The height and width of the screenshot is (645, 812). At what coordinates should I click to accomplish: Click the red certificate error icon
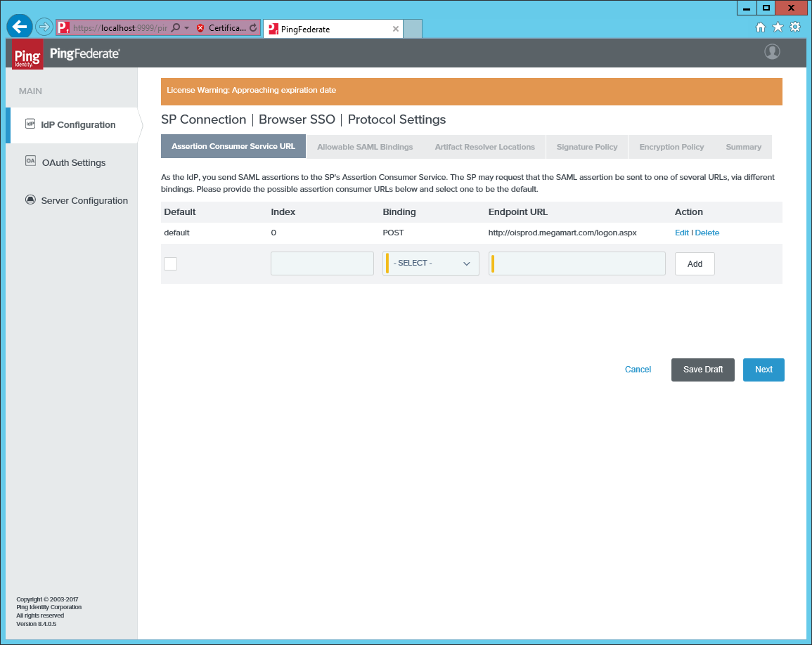(200, 28)
